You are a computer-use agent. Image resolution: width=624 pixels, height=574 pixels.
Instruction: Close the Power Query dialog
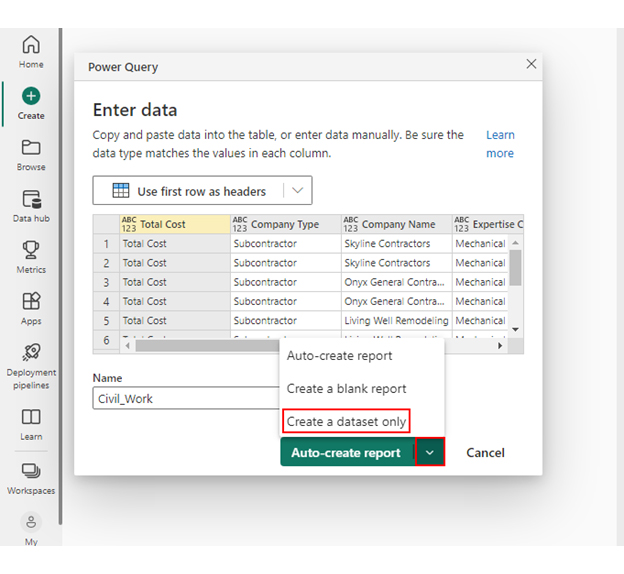tap(531, 64)
